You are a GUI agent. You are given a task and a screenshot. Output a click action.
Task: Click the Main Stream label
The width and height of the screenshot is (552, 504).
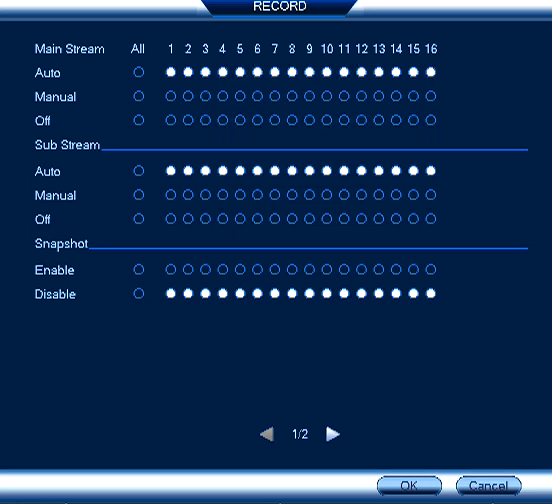pos(70,49)
